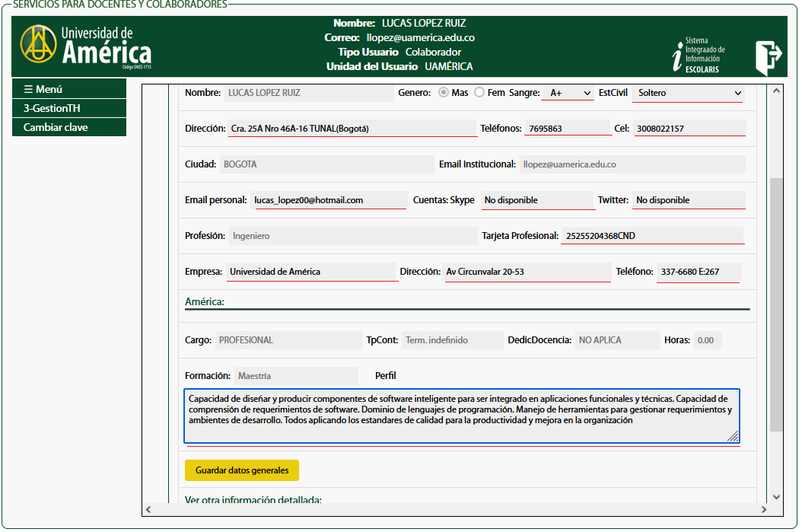The height and width of the screenshot is (532, 802).
Task: Click the Tarjeta Profesional field
Action: click(x=653, y=236)
